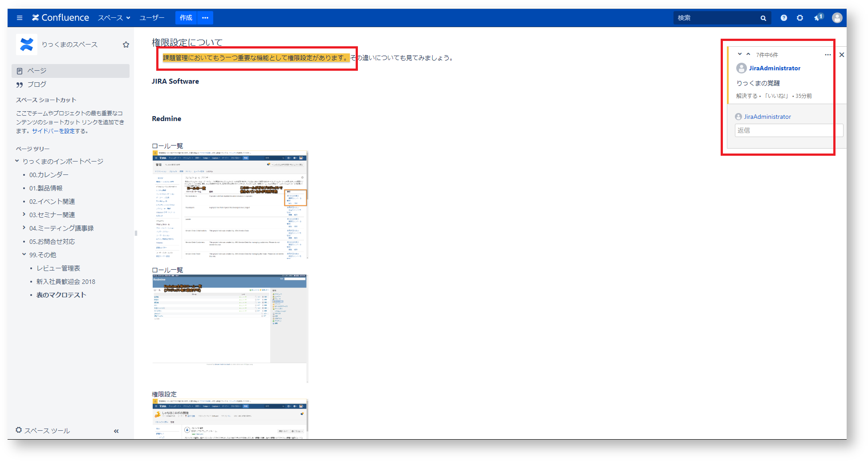Screen dimensions: 868x461
Task: Open the settings gear menu
Action: (800, 18)
